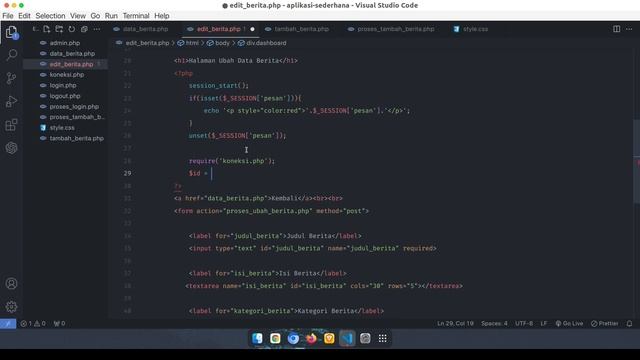Open the Manage gear icon
Screen dimensions: 640x360
[x=11, y=306]
